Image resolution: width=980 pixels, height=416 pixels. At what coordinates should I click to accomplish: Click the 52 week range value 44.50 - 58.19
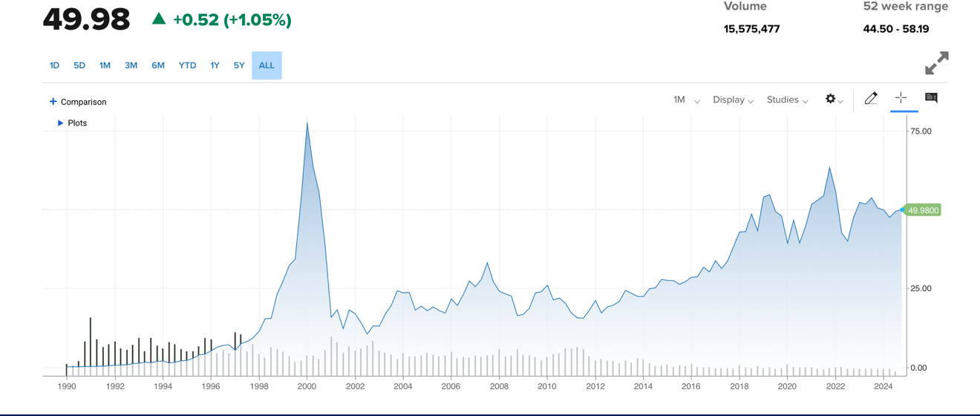pyautogui.click(x=896, y=29)
